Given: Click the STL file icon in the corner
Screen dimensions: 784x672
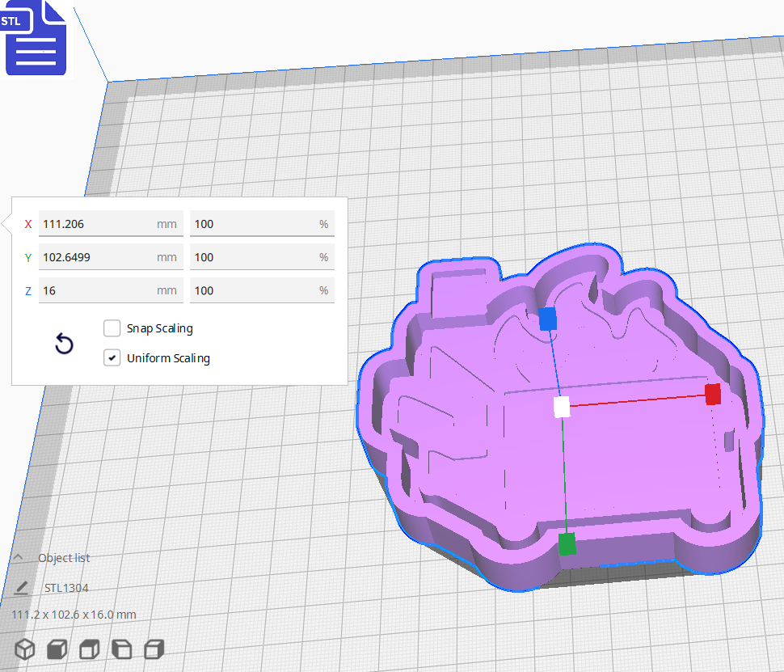Looking at the screenshot, I should (x=36, y=38).
